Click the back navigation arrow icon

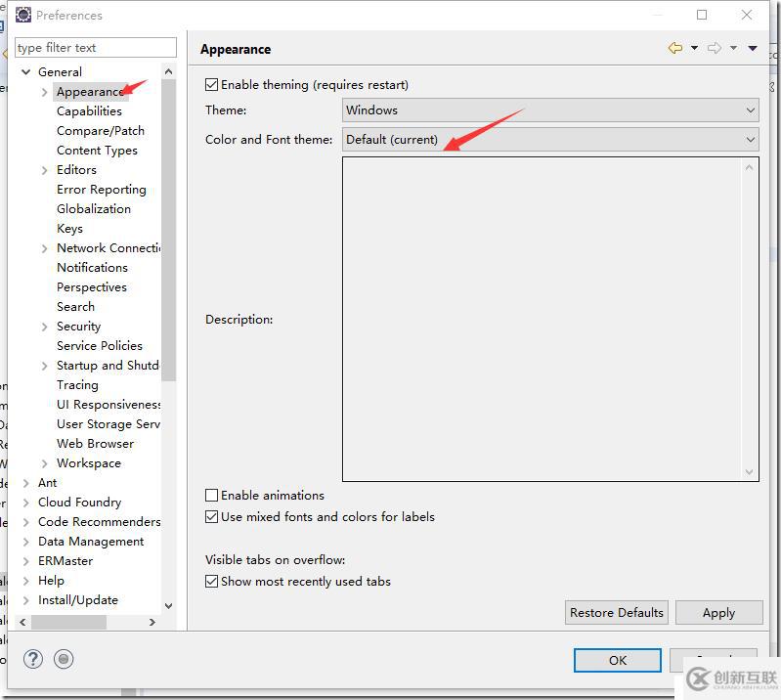pyautogui.click(x=674, y=48)
